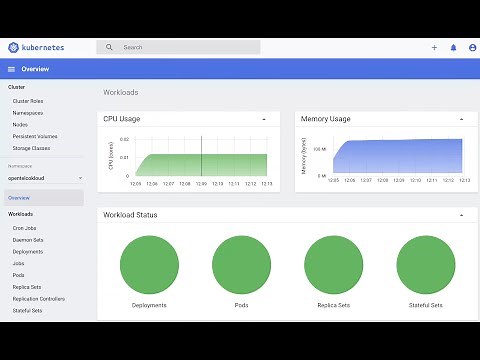Open Storage Classes in sidebar
Screen dimensions: 480x360
(x=31, y=148)
